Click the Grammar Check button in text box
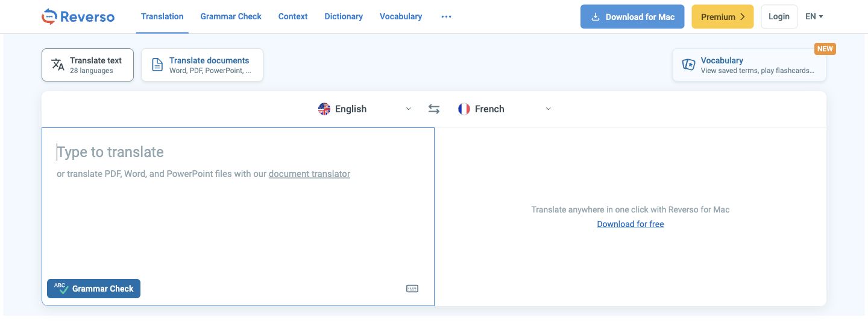 coord(93,289)
